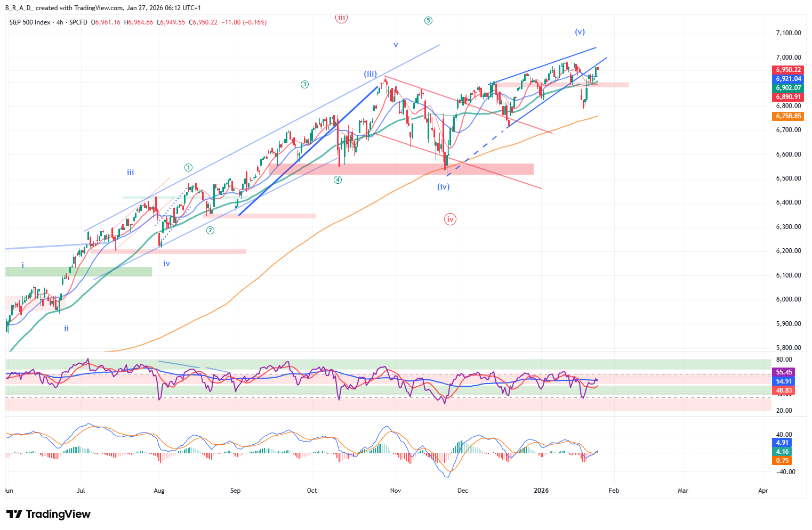812x530 pixels.
Task: Select the blue (v) wave label
Action: [x=580, y=32]
